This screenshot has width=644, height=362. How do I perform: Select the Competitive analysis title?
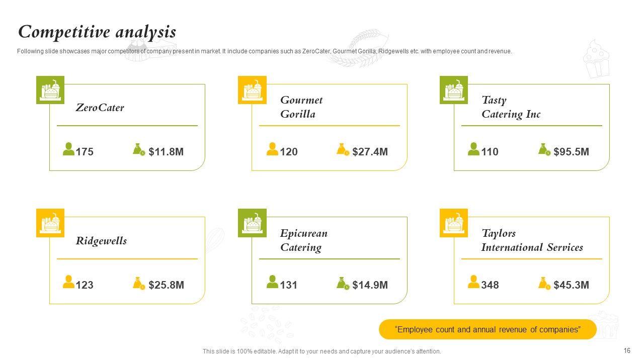tap(97, 32)
